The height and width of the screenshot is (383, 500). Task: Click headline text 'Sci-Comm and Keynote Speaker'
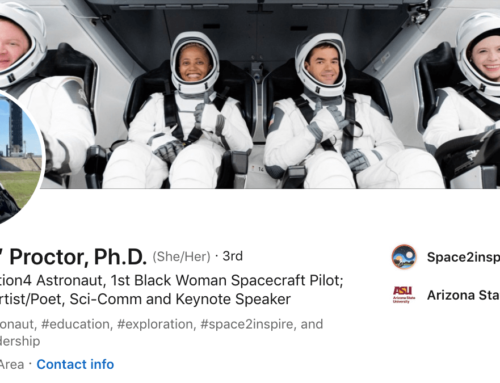(x=180, y=299)
